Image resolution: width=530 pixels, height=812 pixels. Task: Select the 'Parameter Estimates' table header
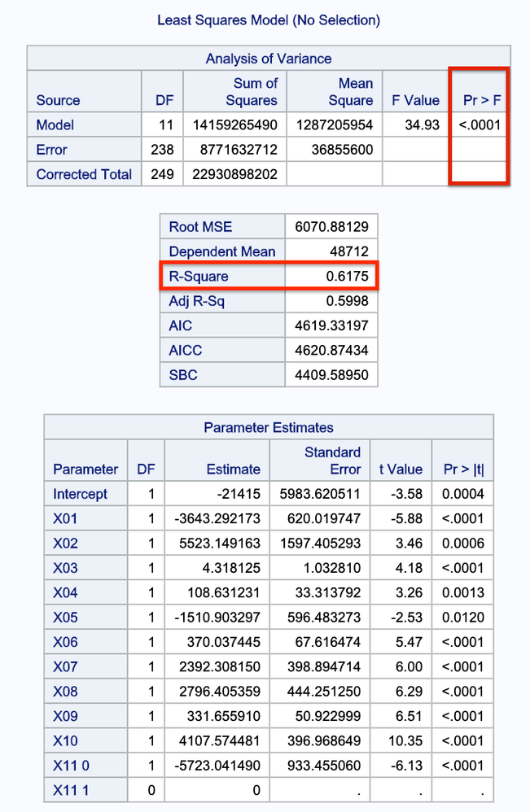pyautogui.click(x=268, y=428)
